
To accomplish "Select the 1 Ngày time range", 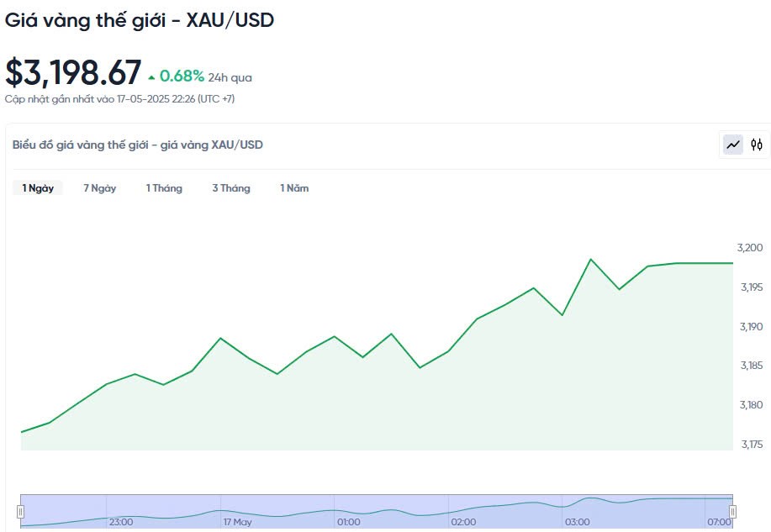I will coord(38,188).
